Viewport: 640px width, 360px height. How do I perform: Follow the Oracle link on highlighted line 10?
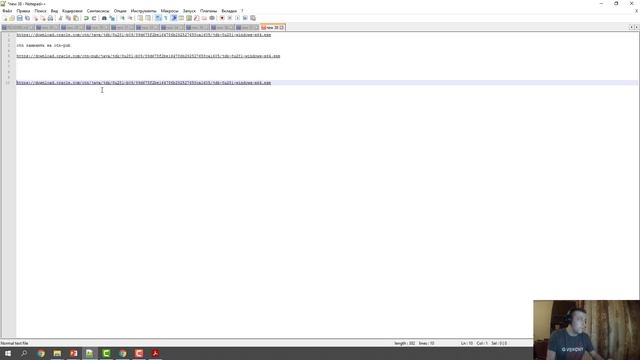click(144, 83)
